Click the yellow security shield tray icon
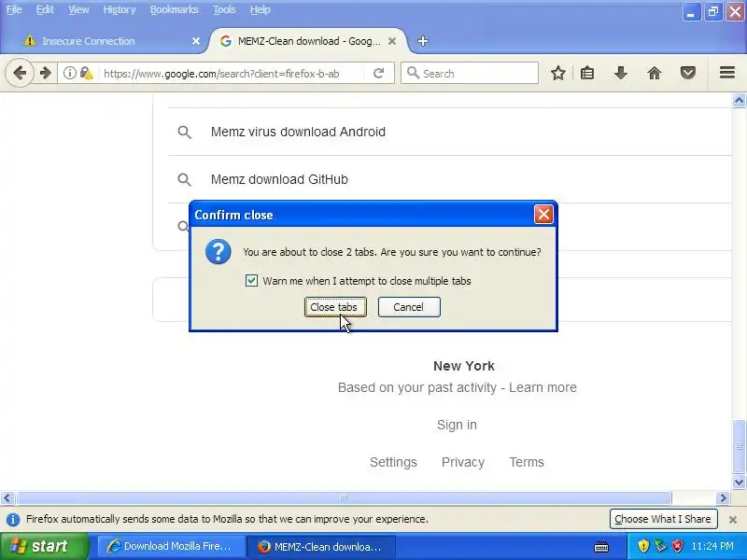Image resolution: width=747 pixels, height=560 pixels. (x=643, y=546)
